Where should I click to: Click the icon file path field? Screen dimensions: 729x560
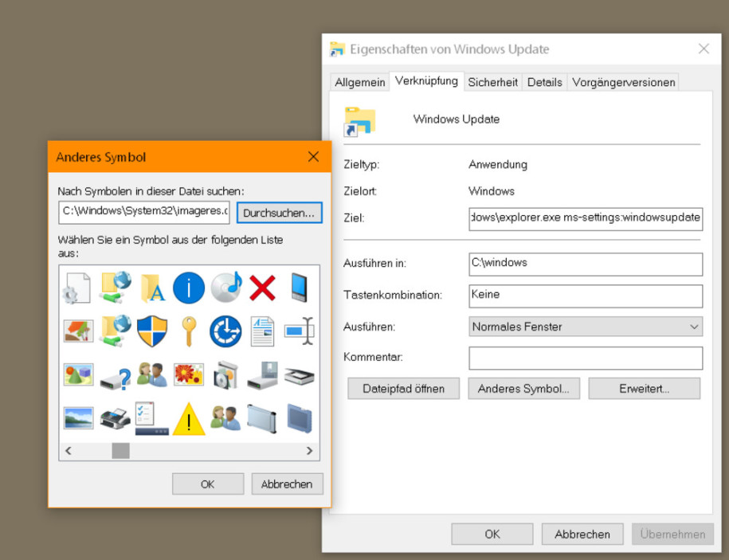(x=144, y=212)
